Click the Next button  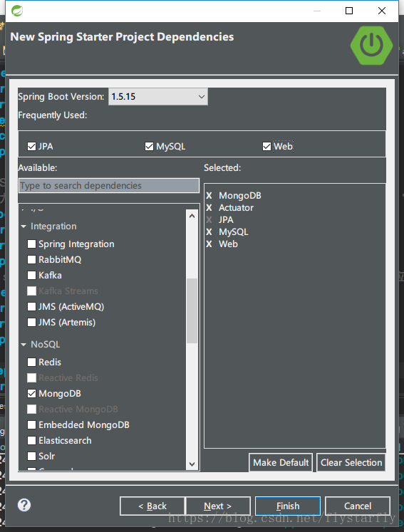pos(218,506)
